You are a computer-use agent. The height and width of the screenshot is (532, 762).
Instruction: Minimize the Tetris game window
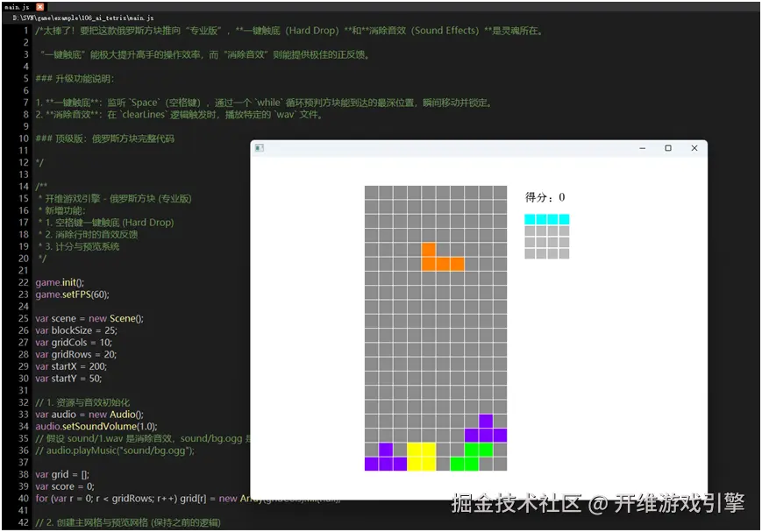tap(644, 147)
